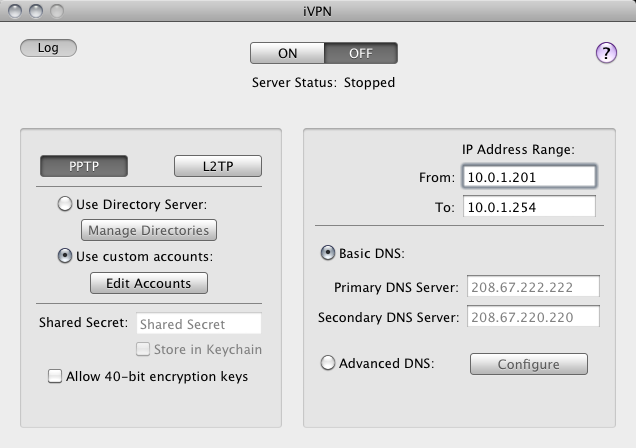Screen dimensions: 636x448
Task: Click the Manage Directories button
Action: tap(150, 231)
